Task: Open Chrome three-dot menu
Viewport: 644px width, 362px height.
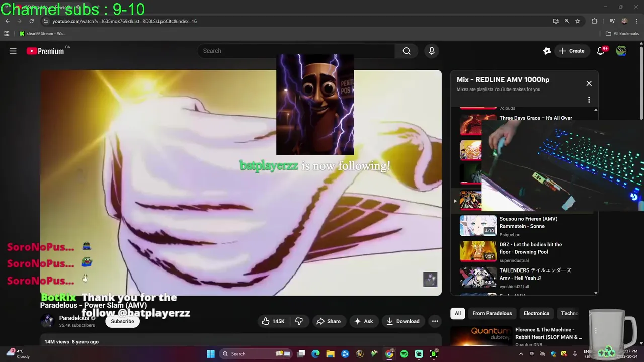Action: (x=636, y=21)
